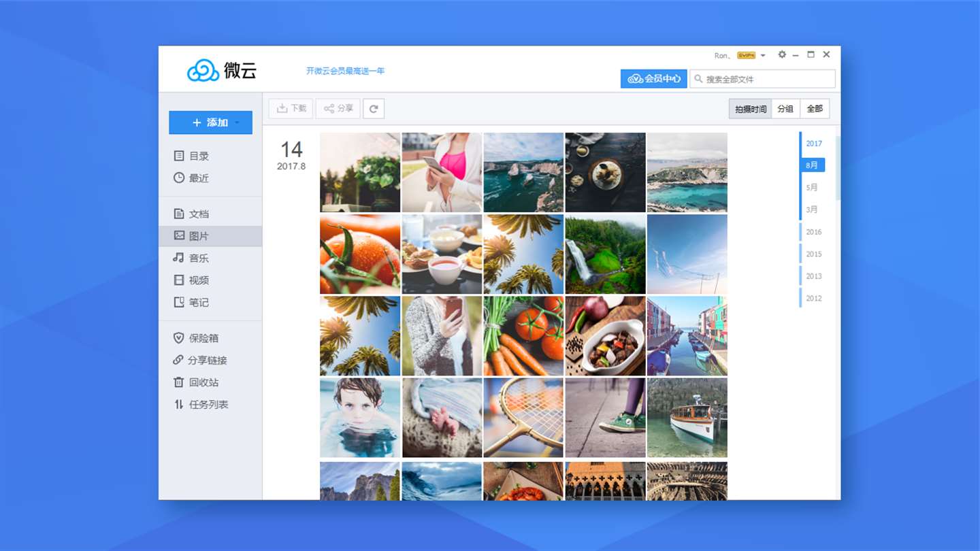Image resolution: width=980 pixels, height=551 pixels.
Task: Click the photo list vertical scrollbar
Action: point(838,168)
